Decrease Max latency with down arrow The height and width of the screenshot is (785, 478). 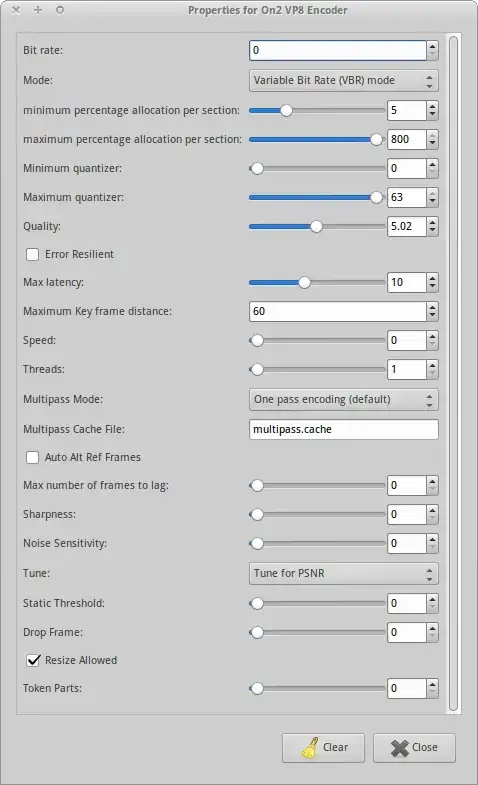click(432, 287)
